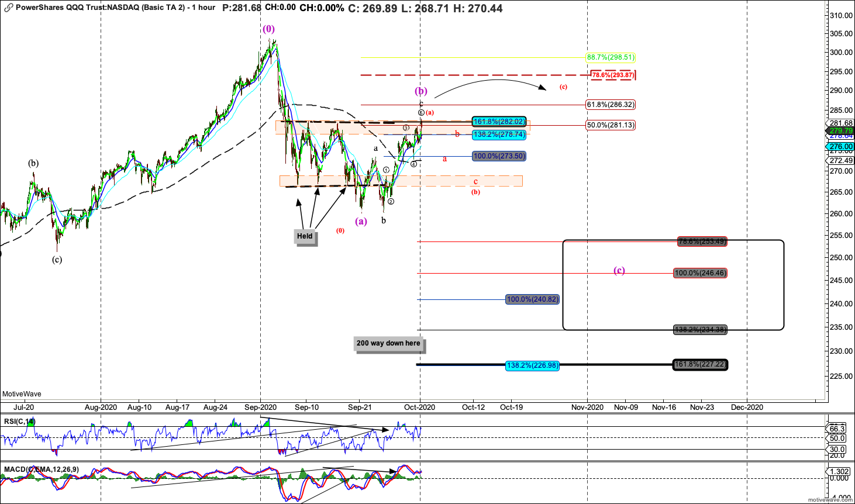This screenshot has height=504, width=855.
Task: Select the 50.0%(281.13) retracement label
Action: [611, 125]
